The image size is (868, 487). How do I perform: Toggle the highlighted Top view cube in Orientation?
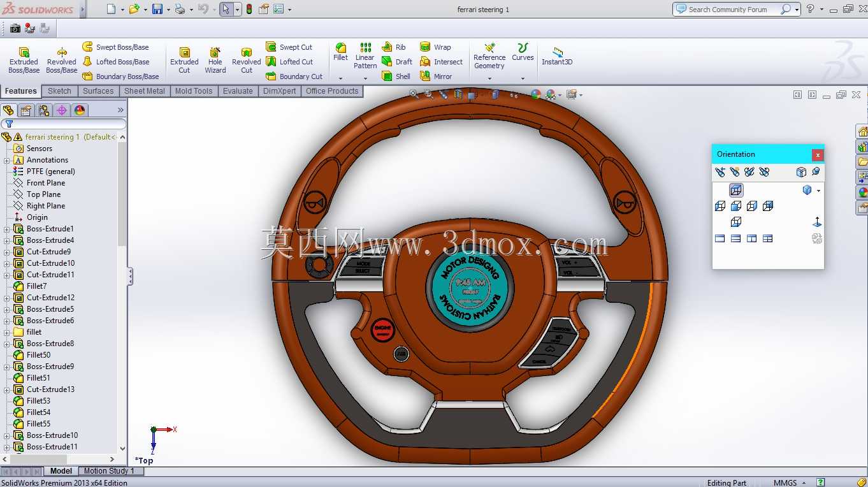tap(736, 191)
